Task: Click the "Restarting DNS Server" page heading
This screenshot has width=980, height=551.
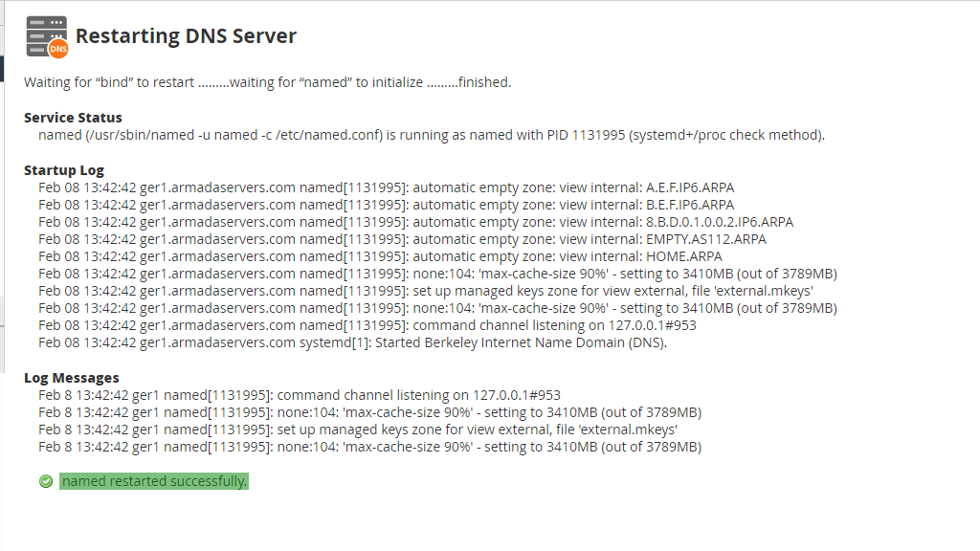Action: click(x=186, y=36)
